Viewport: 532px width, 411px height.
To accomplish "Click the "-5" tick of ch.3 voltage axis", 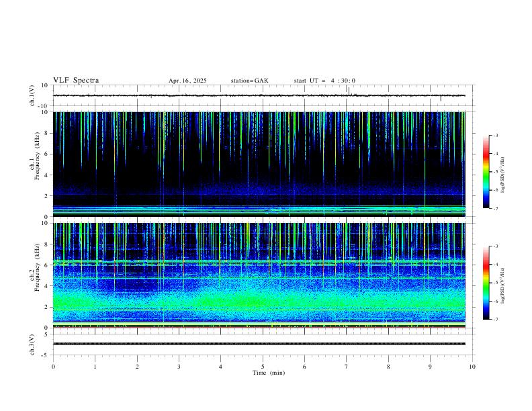I will tap(46, 355).
